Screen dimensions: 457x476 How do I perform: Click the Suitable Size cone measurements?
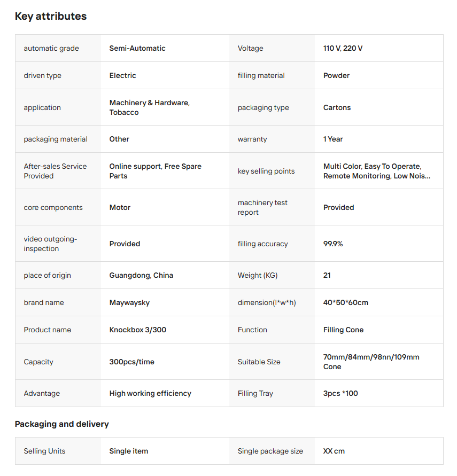click(371, 362)
